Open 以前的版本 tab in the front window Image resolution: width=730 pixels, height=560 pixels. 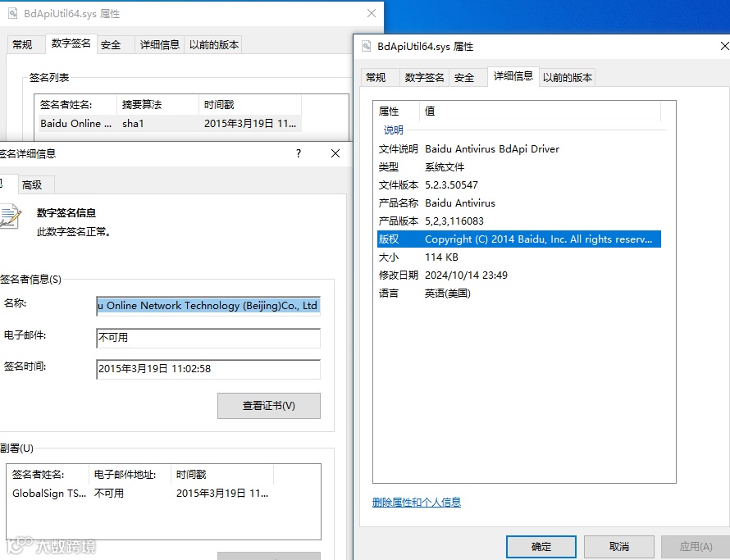tap(568, 77)
